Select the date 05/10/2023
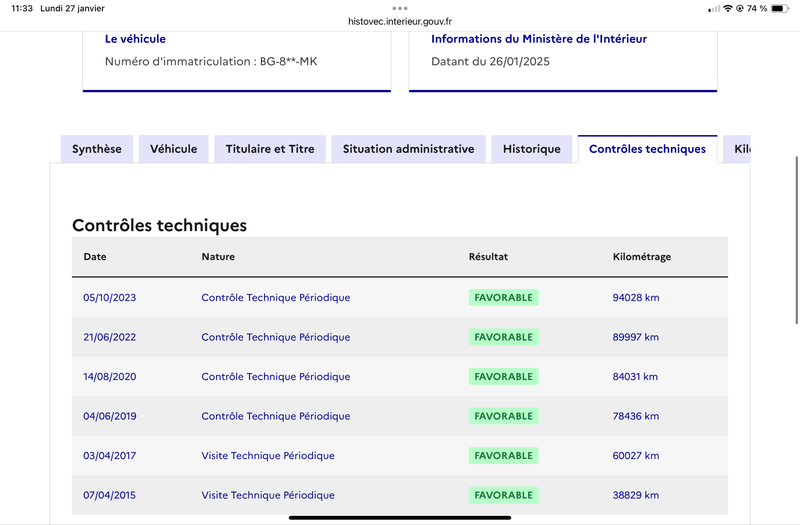800x525 pixels. pos(110,297)
